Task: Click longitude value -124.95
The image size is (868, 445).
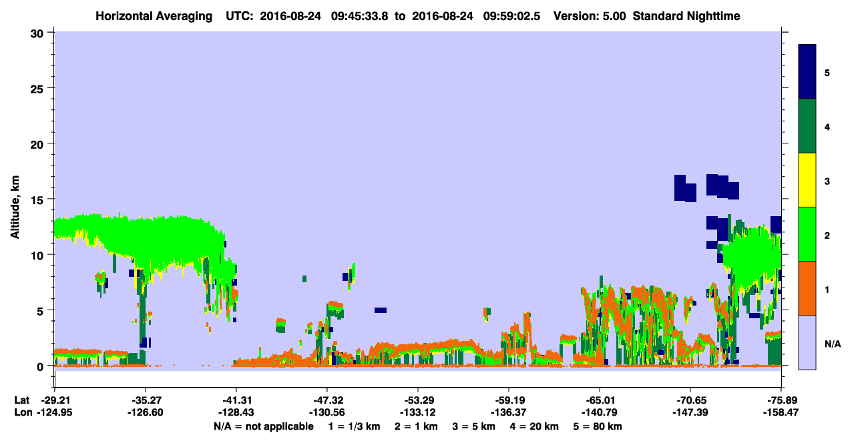Action: (x=54, y=413)
